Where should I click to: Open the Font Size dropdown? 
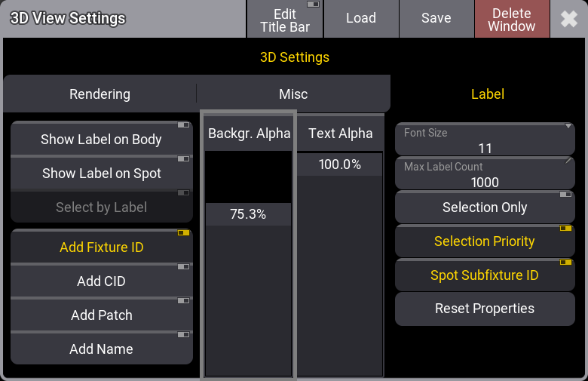(x=485, y=140)
